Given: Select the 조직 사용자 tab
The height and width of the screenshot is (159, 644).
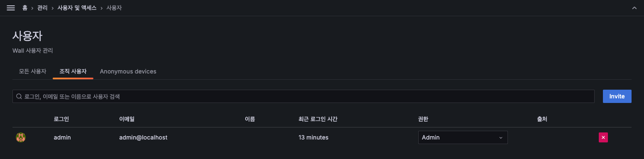Looking at the screenshot, I should point(73,71).
